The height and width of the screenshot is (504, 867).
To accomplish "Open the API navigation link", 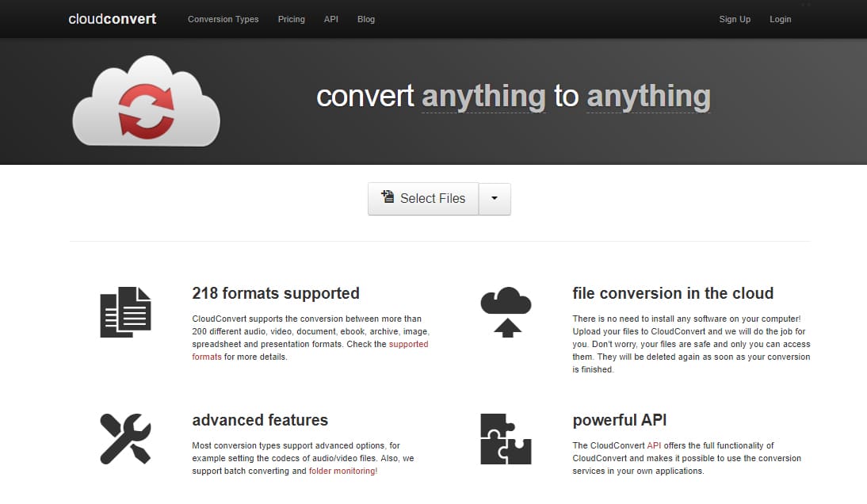I will pyautogui.click(x=330, y=19).
